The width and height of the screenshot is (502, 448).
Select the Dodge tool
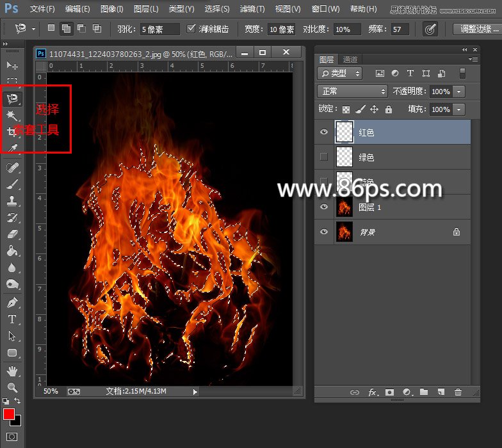(12, 284)
